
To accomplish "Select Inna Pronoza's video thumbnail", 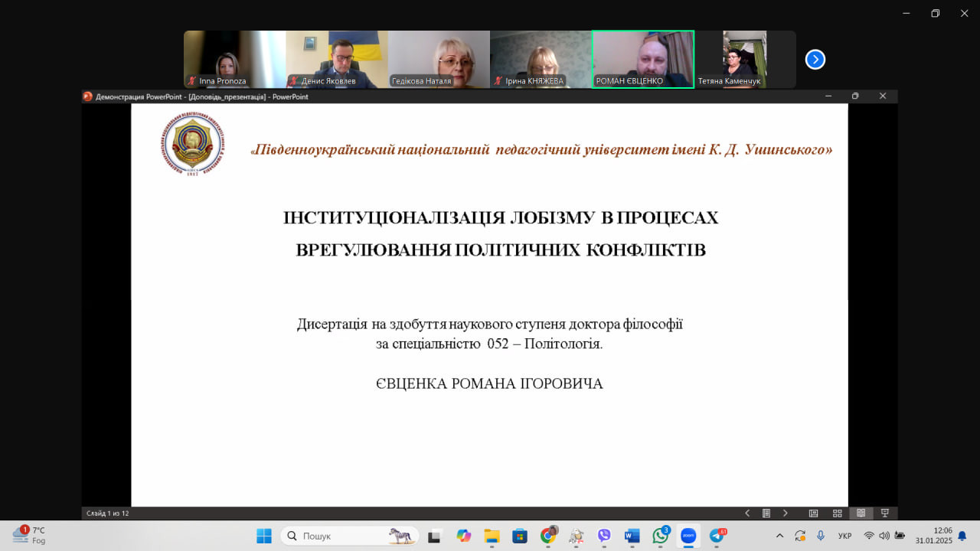I will pos(234,60).
